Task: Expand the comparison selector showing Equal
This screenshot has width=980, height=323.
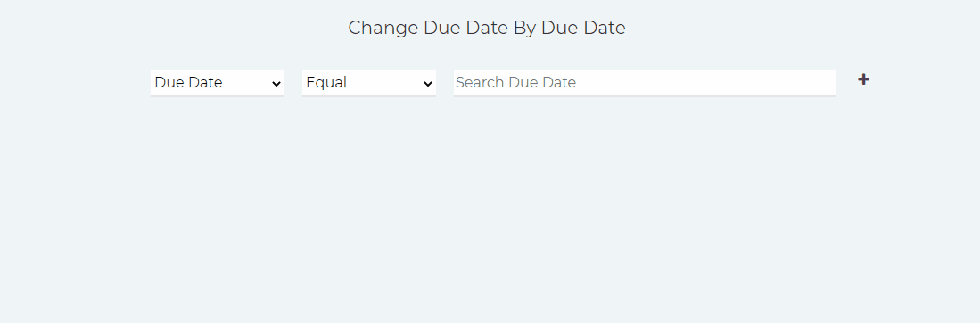Action: click(369, 83)
